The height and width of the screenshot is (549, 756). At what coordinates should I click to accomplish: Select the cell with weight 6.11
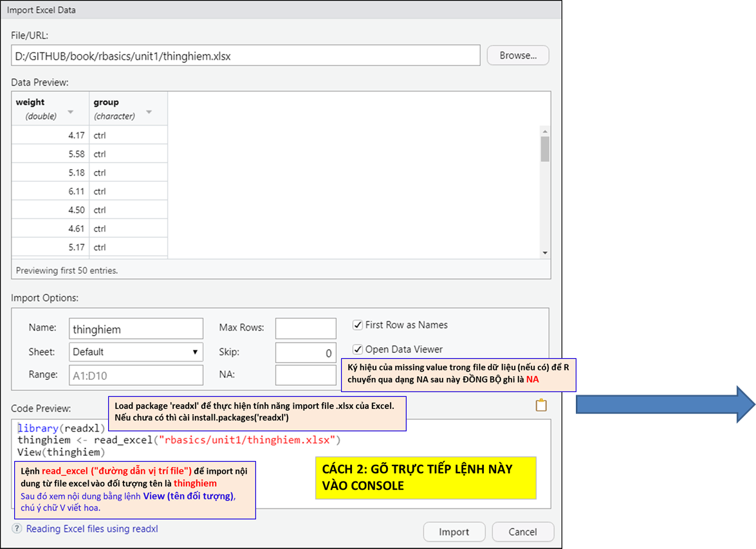51,191
